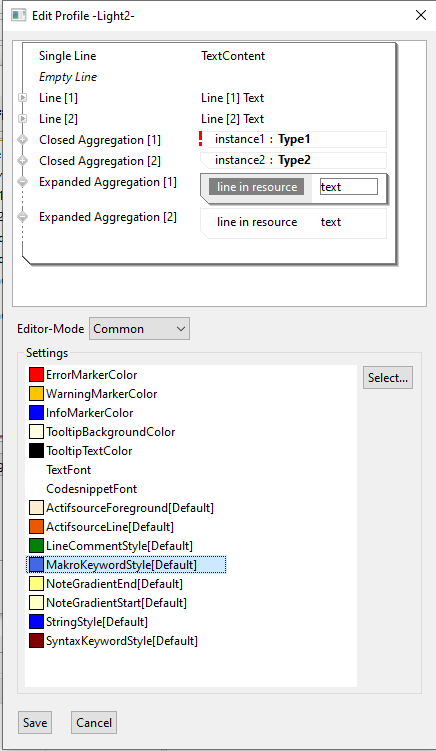Select the TooltipTextColor setting label
The image size is (436, 751).
[x=89, y=451]
